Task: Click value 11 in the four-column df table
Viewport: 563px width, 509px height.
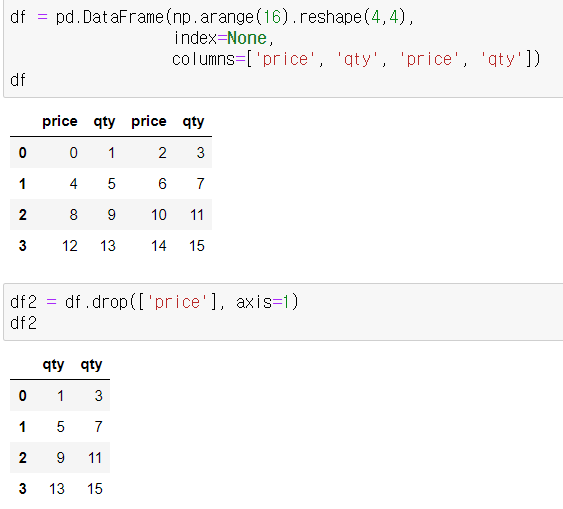Action: pos(197,215)
